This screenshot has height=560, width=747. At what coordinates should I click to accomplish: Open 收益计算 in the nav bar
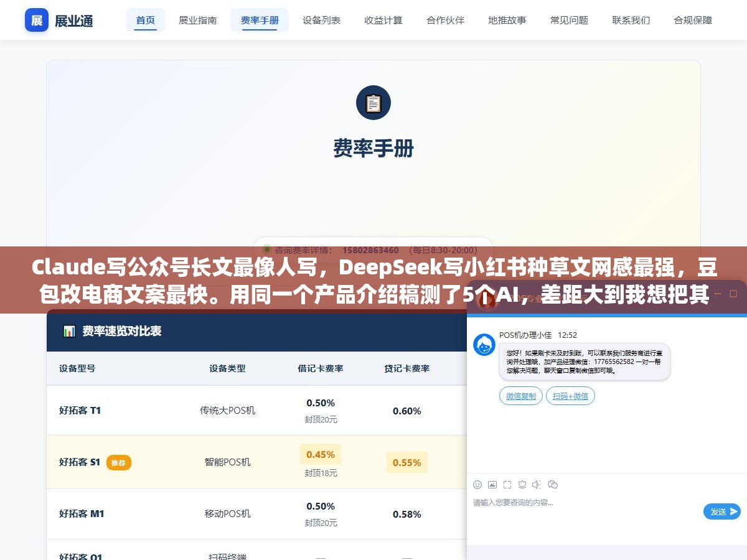coord(383,20)
